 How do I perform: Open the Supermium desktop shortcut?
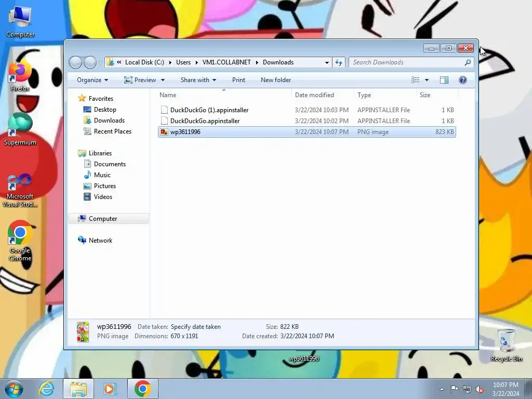[20, 129]
